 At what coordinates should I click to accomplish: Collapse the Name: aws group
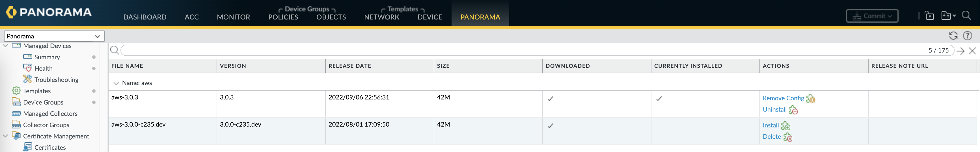pyautogui.click(x=116, y=83)
